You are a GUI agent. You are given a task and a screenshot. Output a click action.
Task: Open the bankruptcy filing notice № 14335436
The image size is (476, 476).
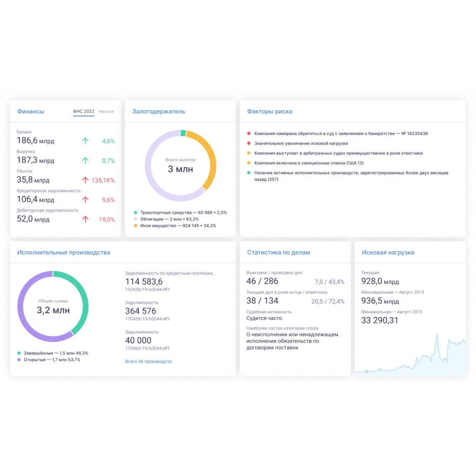(x=341, y=133)
